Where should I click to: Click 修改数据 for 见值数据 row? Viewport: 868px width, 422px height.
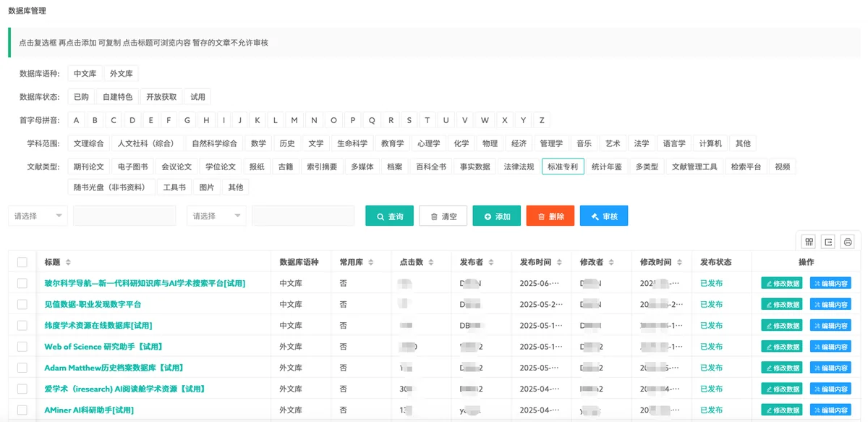coord(781,304)
